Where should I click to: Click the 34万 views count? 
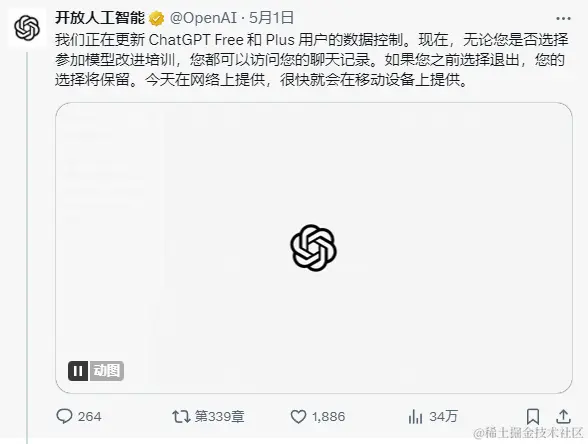443,417
